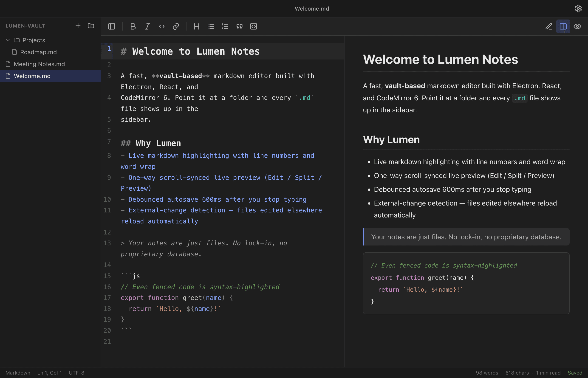Create a new note in the vault
The height and width of the screenshot is (378, 588).
(x=78, y=26)
